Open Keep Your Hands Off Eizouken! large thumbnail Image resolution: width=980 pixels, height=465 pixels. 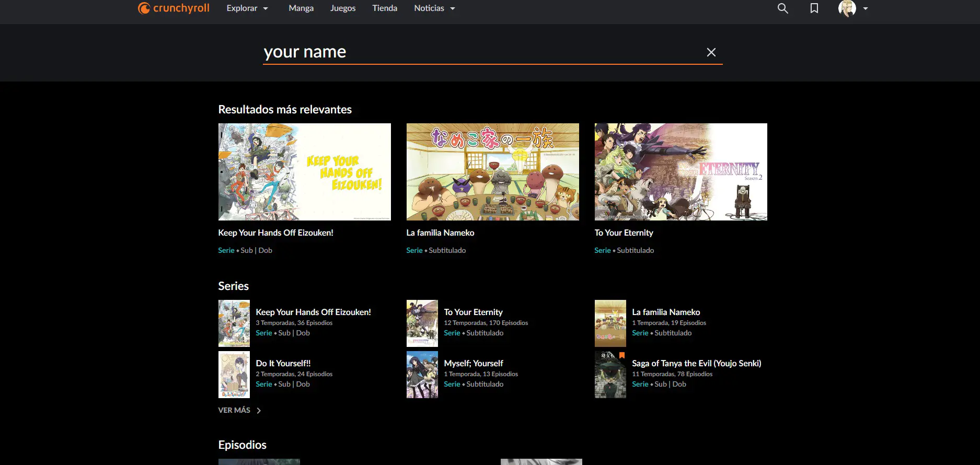coord(305,172)
